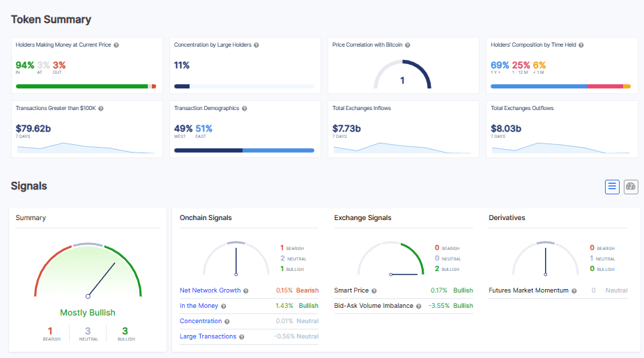Open the Net Network Growth signal link
Screen dimensions: 644x358
click(x=210, y=290)
